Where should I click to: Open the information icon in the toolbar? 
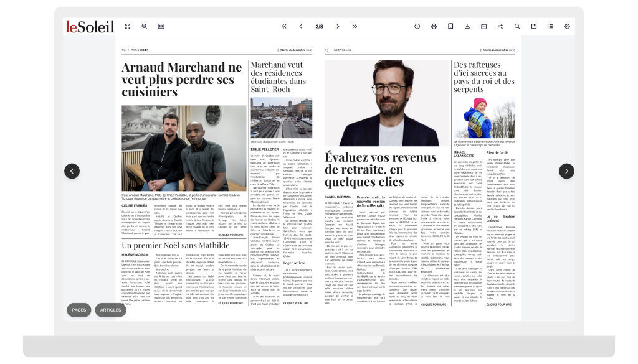[417, 27]
